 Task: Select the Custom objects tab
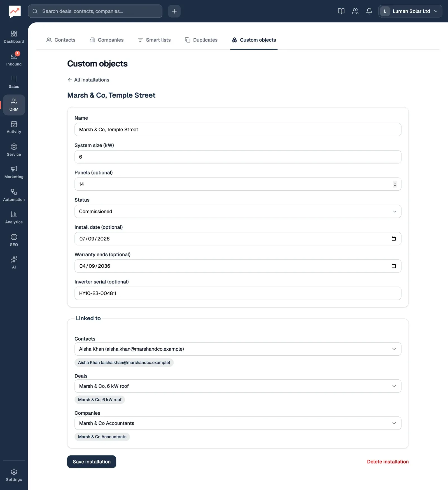(x=254, y=40)
